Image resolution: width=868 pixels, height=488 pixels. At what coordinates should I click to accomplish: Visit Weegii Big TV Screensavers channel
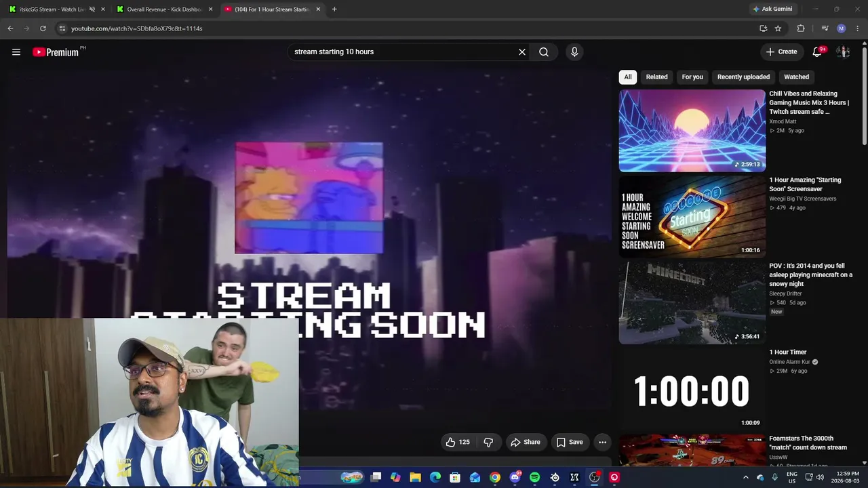tap(802, 199)
